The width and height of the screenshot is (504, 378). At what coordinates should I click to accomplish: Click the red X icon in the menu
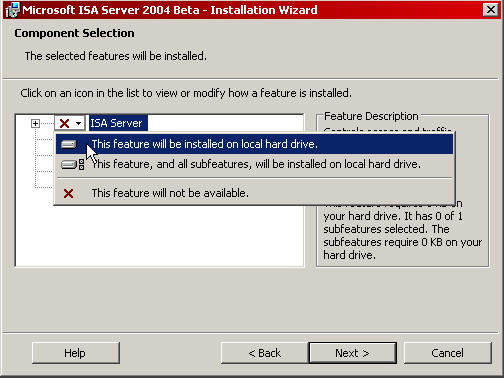[69, 193]
